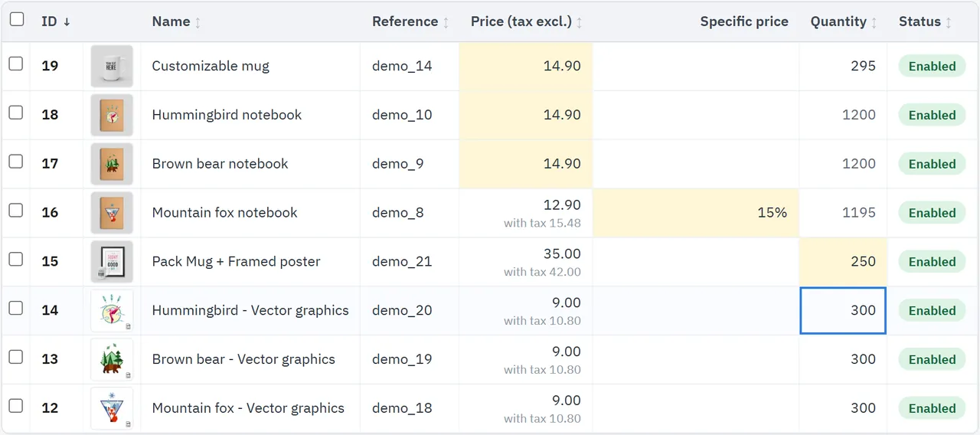Image resolution: width=980 pixels, height=435 pixels.
Task: Check the Brown bear - Vector graphics row
Action: pos(16,357)
